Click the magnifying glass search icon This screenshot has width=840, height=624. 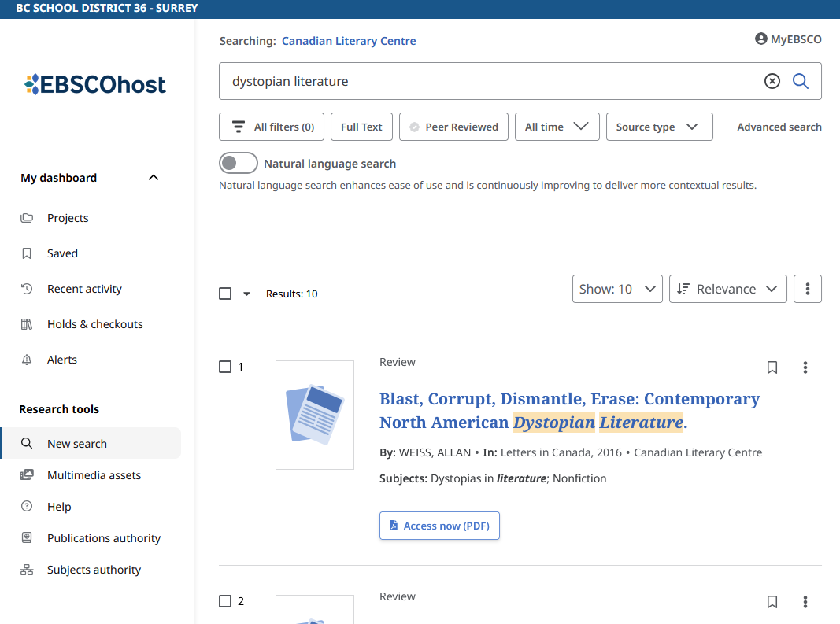[x=801, y=81]
